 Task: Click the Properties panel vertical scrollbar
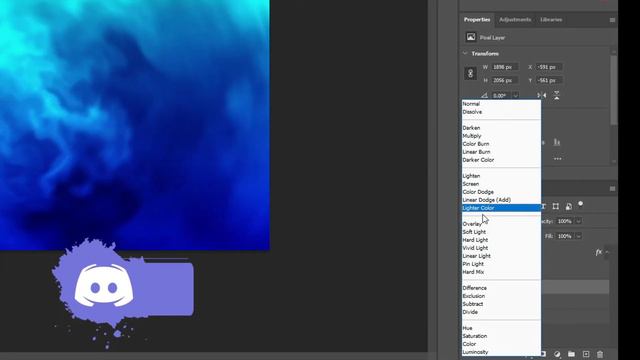coord(613,90)
